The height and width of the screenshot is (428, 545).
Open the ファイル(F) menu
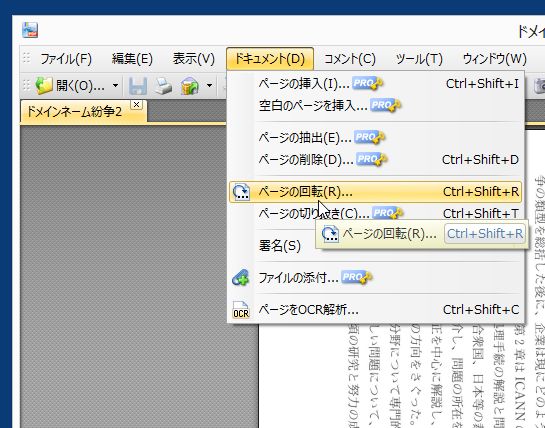[66, 59]
